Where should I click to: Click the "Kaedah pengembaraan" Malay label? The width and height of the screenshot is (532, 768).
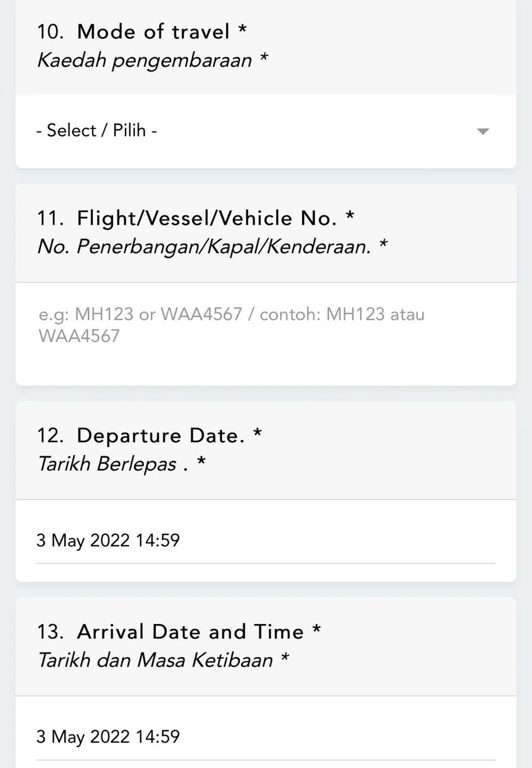(145, 60)
